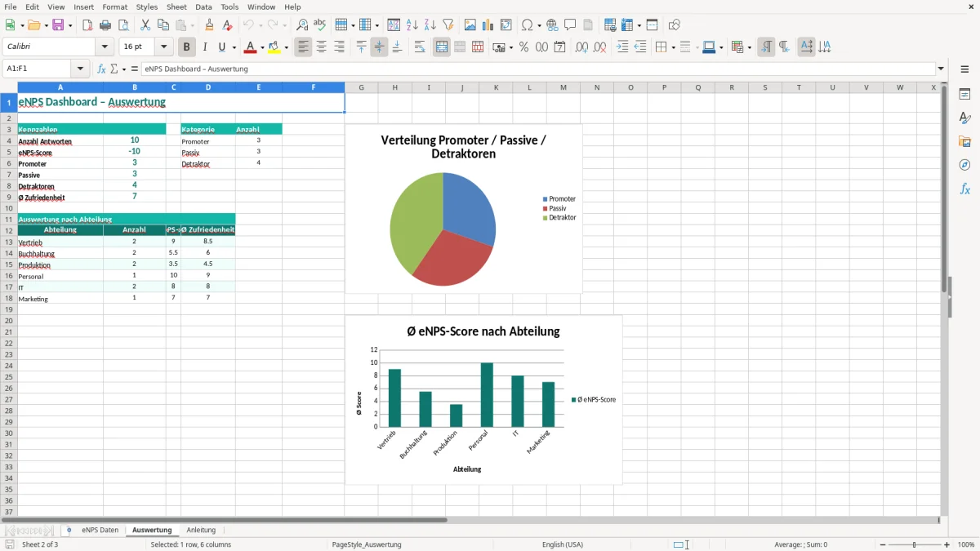
Task: Insert a hyperlink
Action: [x=553, y=25]
